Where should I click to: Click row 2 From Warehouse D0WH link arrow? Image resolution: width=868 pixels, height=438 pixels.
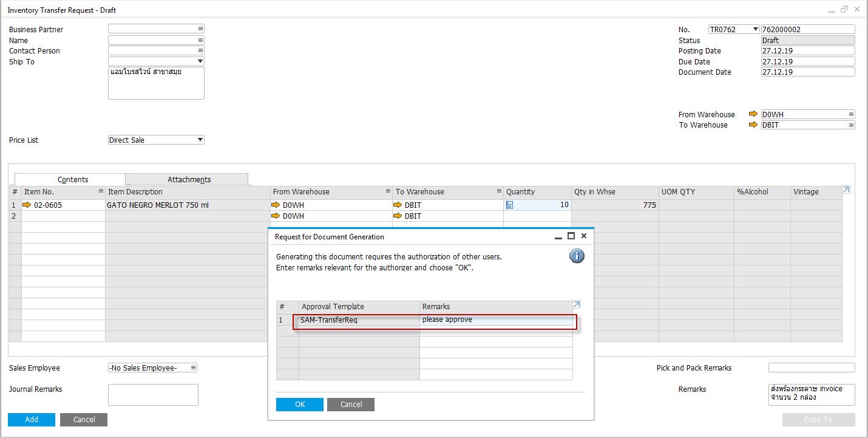276,216
